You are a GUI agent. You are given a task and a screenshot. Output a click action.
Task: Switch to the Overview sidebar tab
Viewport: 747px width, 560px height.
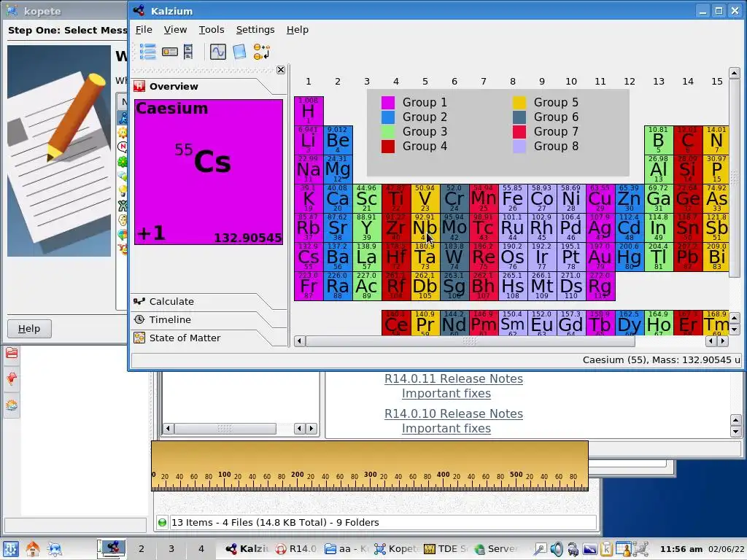pyautogui.click(x=203, y=86)
